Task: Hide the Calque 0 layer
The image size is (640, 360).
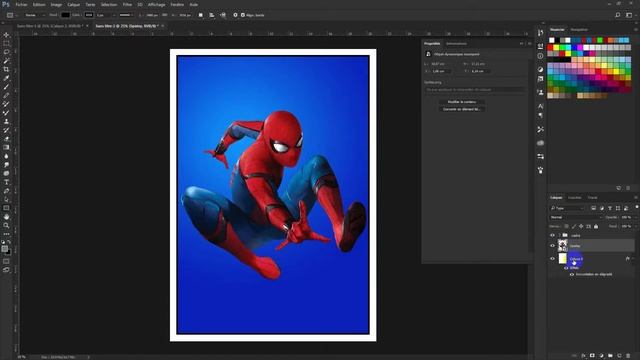Action: point(552,258)
